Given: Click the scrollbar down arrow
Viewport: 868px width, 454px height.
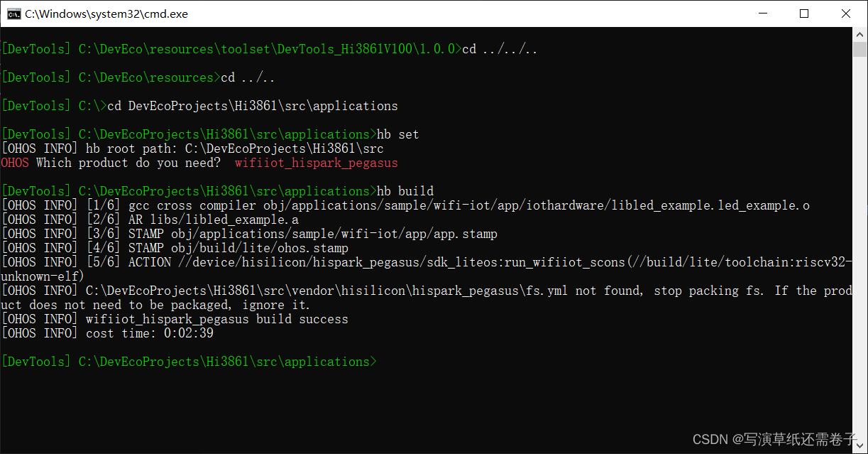Looking at the screenshot, I should coord(860,446).
